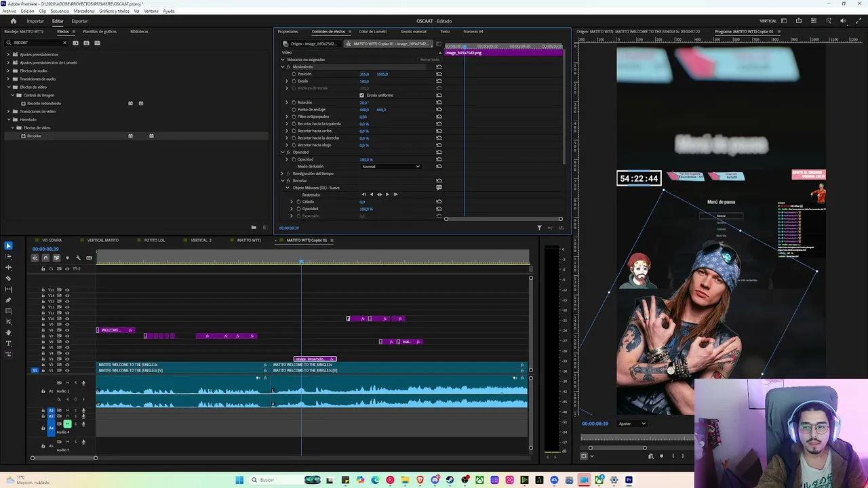Select the Type tool
This screenshot has height=488, width=868.
point(8,344)
